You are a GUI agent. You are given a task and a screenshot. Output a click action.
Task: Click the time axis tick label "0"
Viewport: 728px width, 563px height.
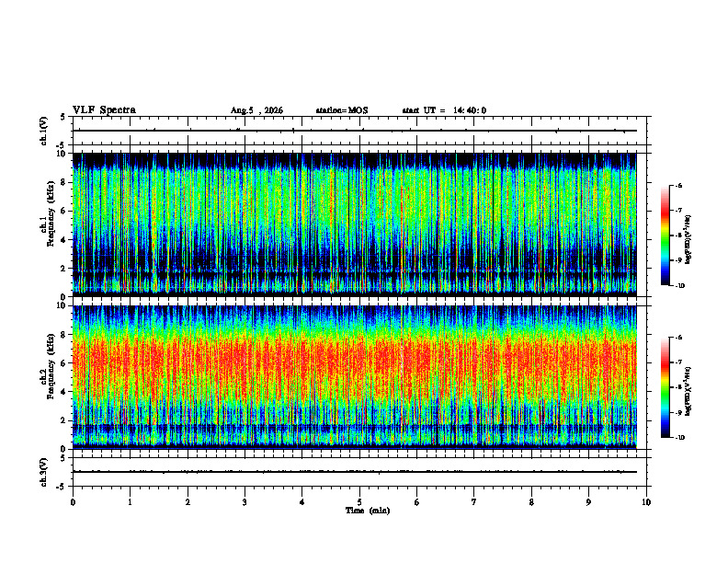(x=73, y=502)
